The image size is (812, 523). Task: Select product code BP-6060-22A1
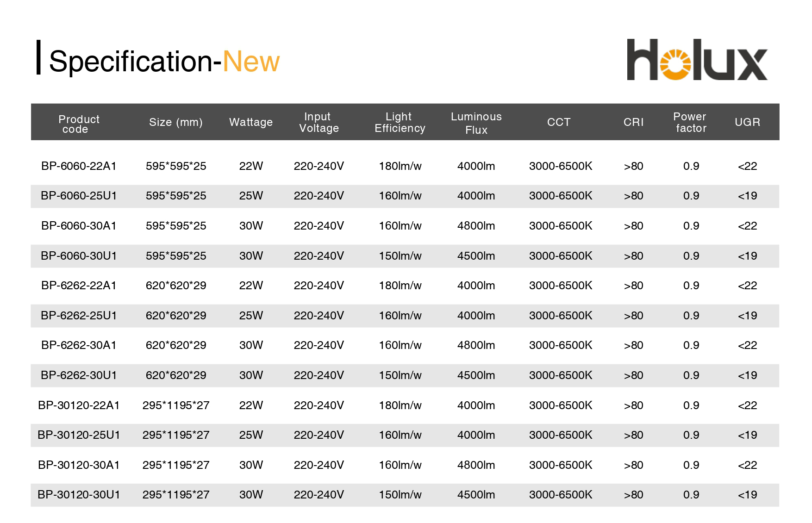pos(79,166)
